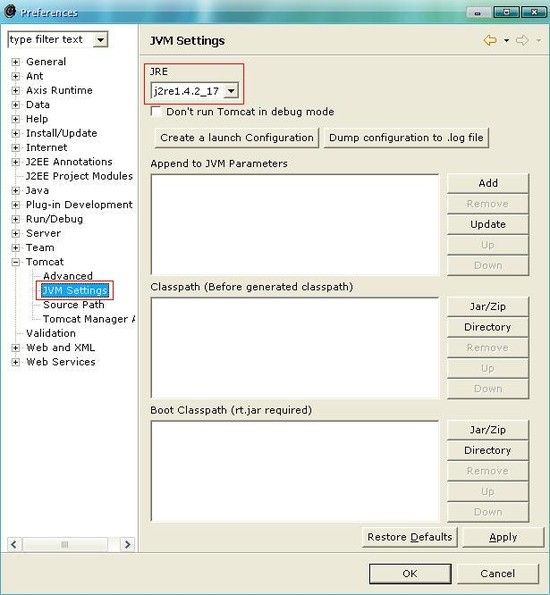Click the Preferences window title icon
Screen dimensions: 550x595
click(x=9, y=11)
